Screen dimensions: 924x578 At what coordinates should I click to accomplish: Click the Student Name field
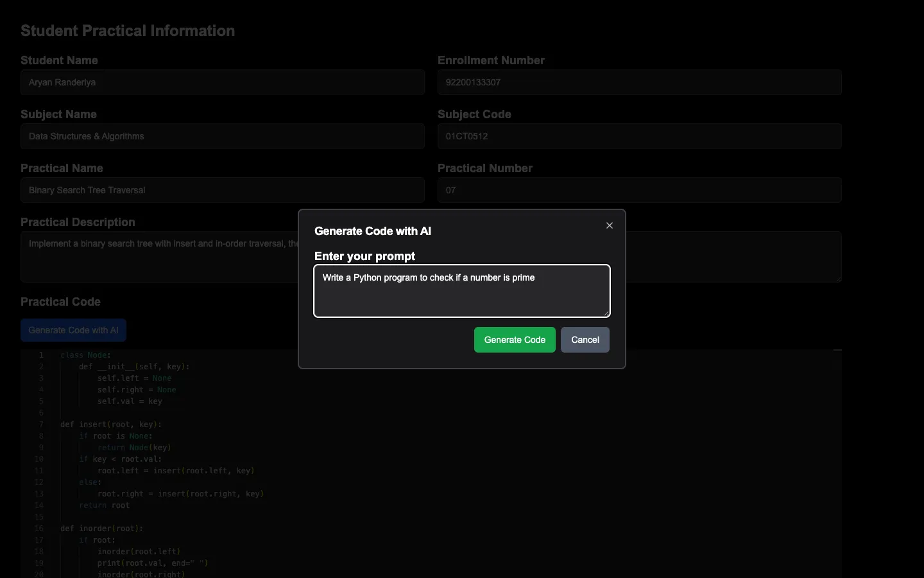(223, 82)
